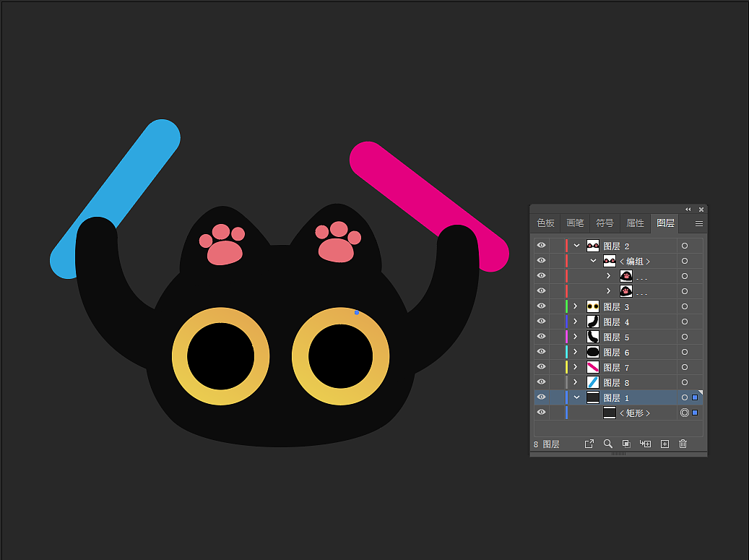Click the Delete Selection trash icon
The width and height of the screenshot is (749, 560).
click(x=683, y=444)
